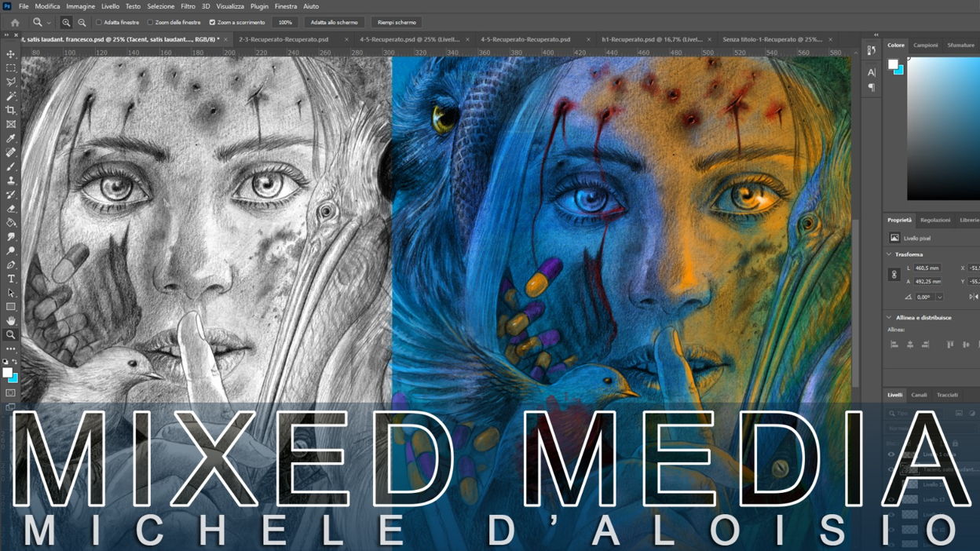The height and width of the screenshot is (551, 980).
Task: Collapse the Allinea e distribuisce section
Action: click(x=889, y=318)
